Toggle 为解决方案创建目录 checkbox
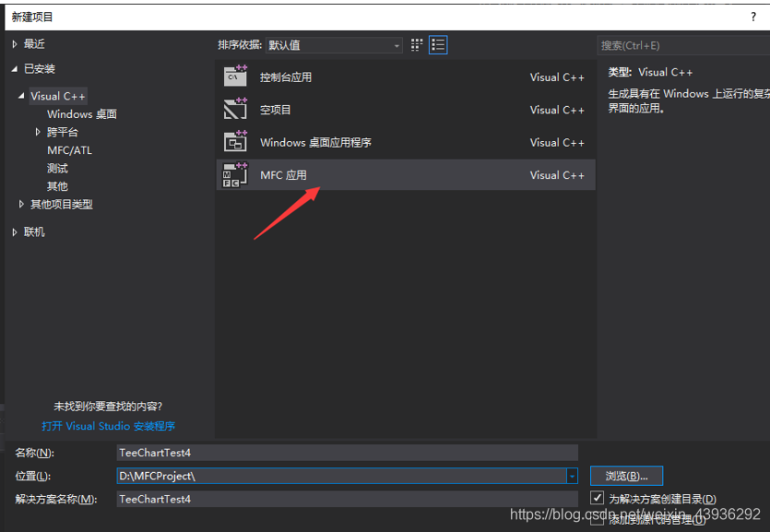This screenshot has height=532, width=770. tap(597, 498)
